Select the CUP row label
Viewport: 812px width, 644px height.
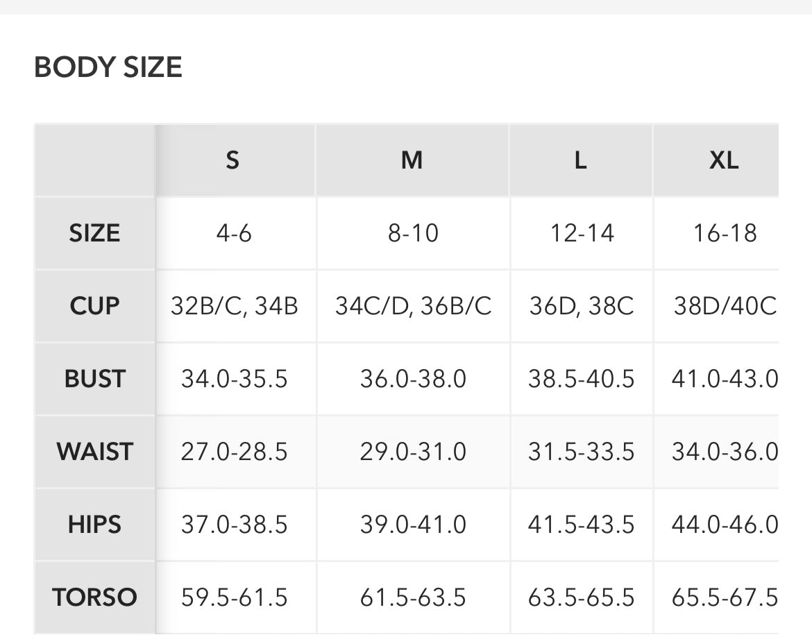tap(94, 306)
